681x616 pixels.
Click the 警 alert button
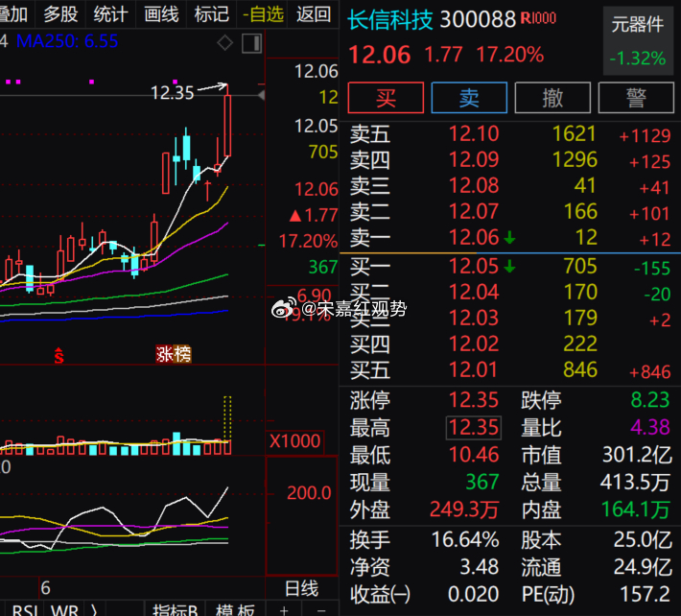[x=636, y=97]
